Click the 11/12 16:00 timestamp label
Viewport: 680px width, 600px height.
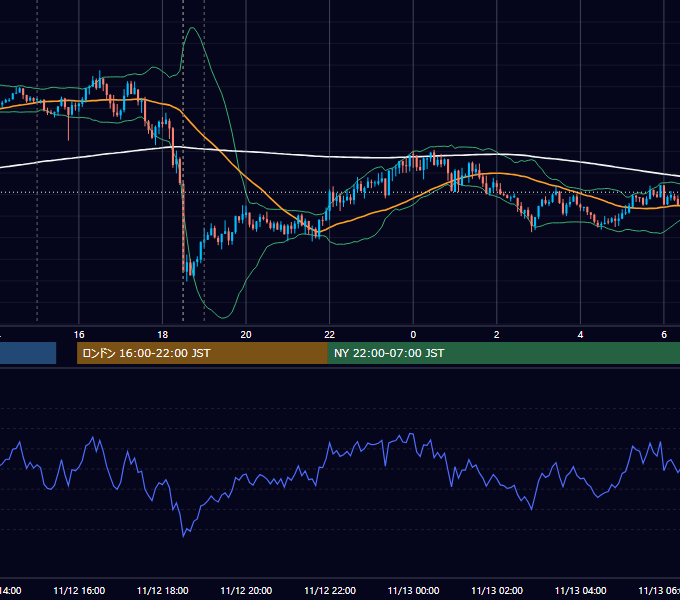79,590
